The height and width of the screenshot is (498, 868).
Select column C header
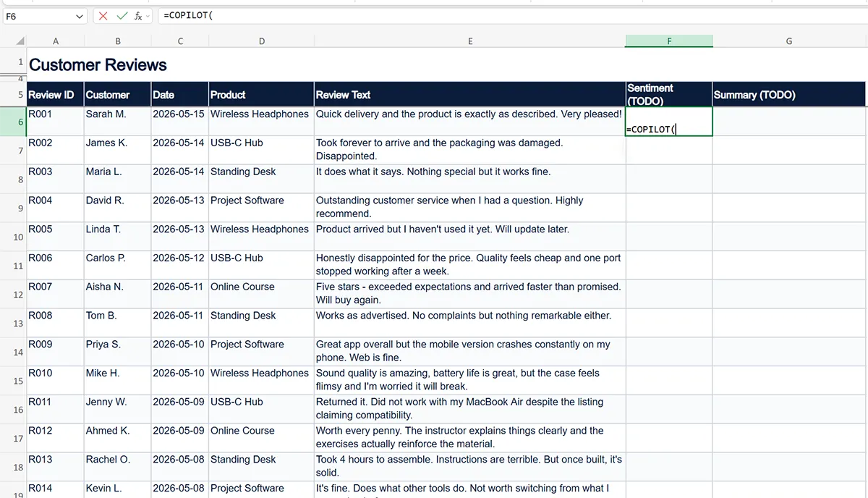tap(180, 41)
